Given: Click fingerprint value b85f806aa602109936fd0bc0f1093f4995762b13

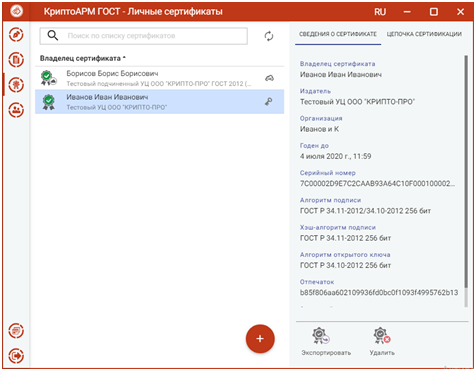Looking at the screenshot, I should coord(379,292).
